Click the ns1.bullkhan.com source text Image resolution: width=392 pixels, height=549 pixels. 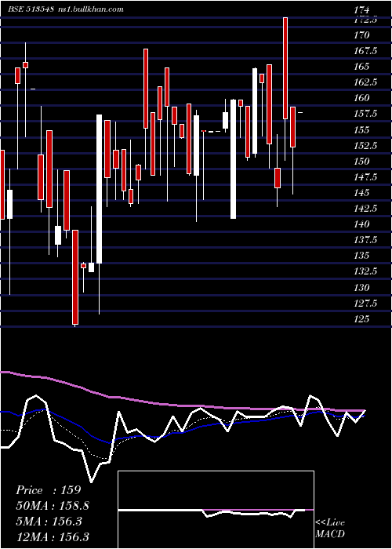click(x=90, y=9)
